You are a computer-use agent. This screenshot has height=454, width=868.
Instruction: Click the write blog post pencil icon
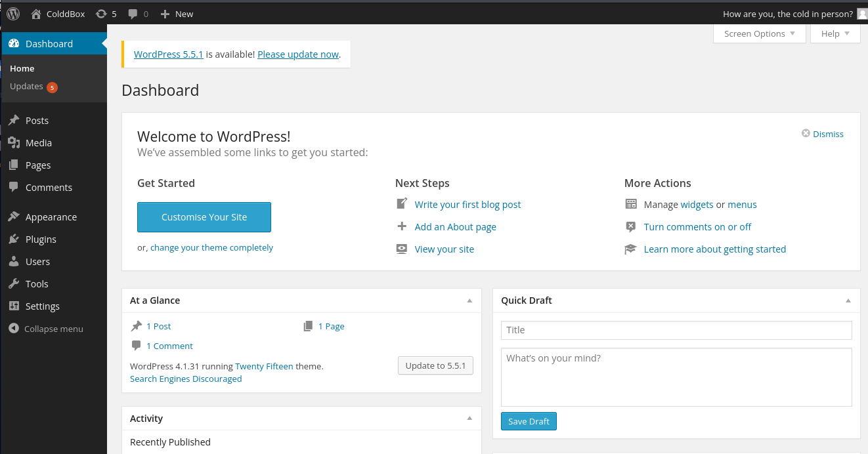[x=402, y=204]
